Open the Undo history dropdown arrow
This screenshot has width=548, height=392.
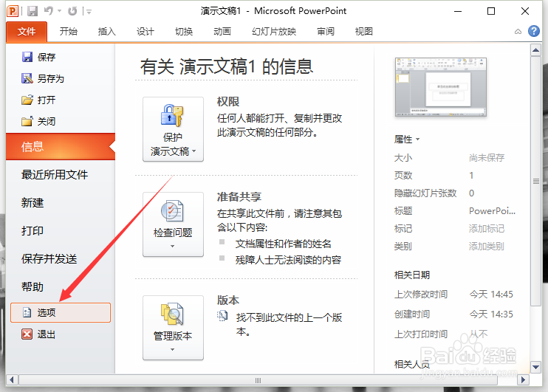click(59, 11)
